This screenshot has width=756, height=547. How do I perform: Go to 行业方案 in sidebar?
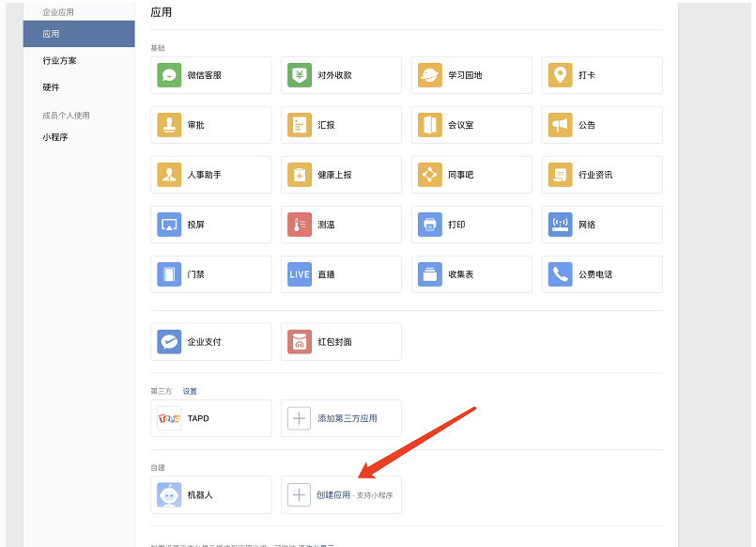tap(59, 61)
